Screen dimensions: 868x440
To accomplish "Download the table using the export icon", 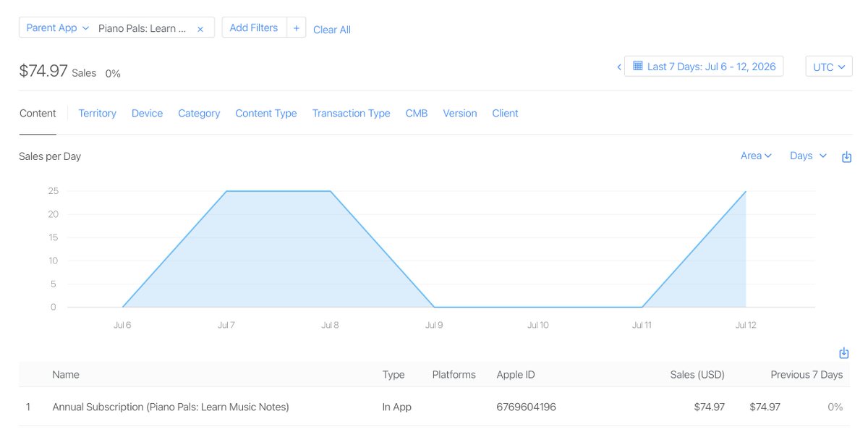I will (843, 353).
